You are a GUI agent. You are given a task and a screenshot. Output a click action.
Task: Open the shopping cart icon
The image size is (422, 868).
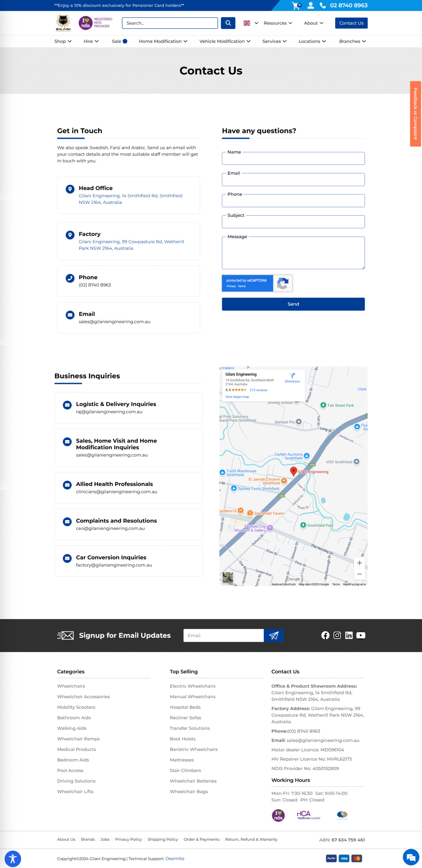point(296,5)
